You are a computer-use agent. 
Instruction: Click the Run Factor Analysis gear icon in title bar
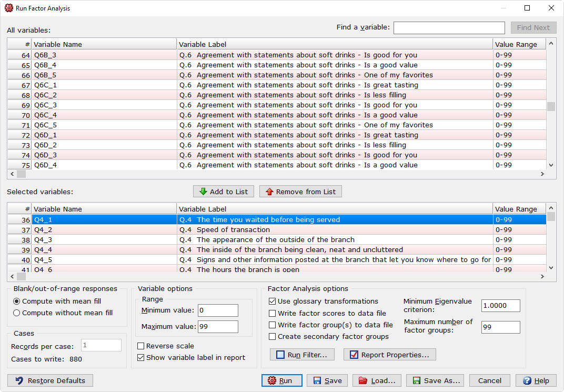pyautogui.click(x=9, y=8)
